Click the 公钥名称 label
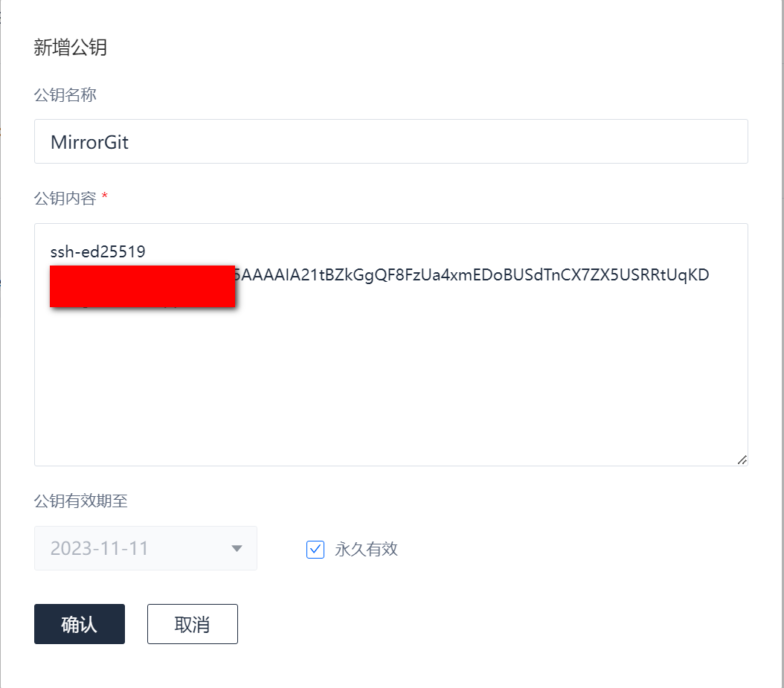784x688 pixels. coord(65,94)
